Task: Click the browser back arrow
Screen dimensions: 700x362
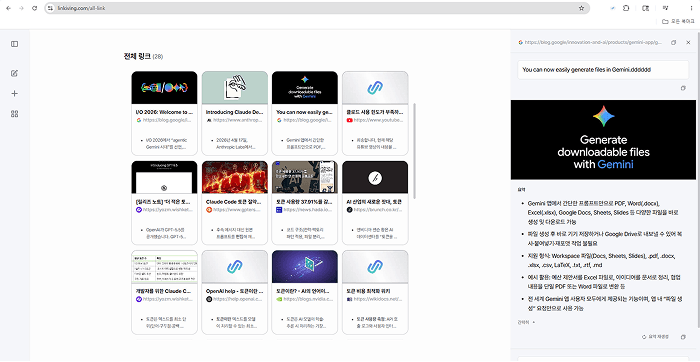Action: tap(8, 8)
